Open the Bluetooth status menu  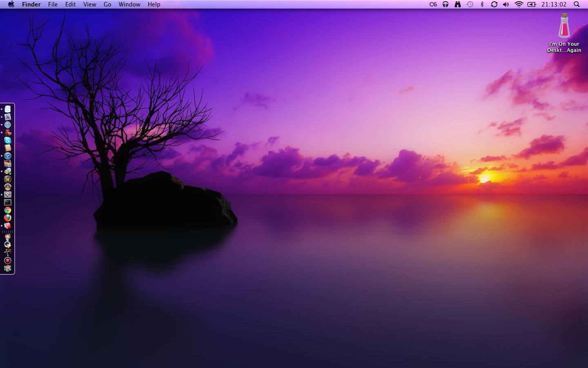point(482,4)
